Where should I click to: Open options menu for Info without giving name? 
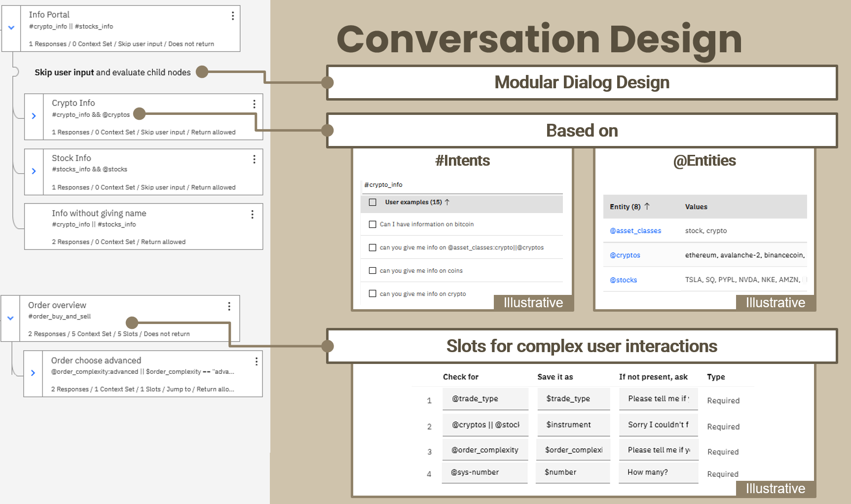pyautogui.click(x=252, y=215)
